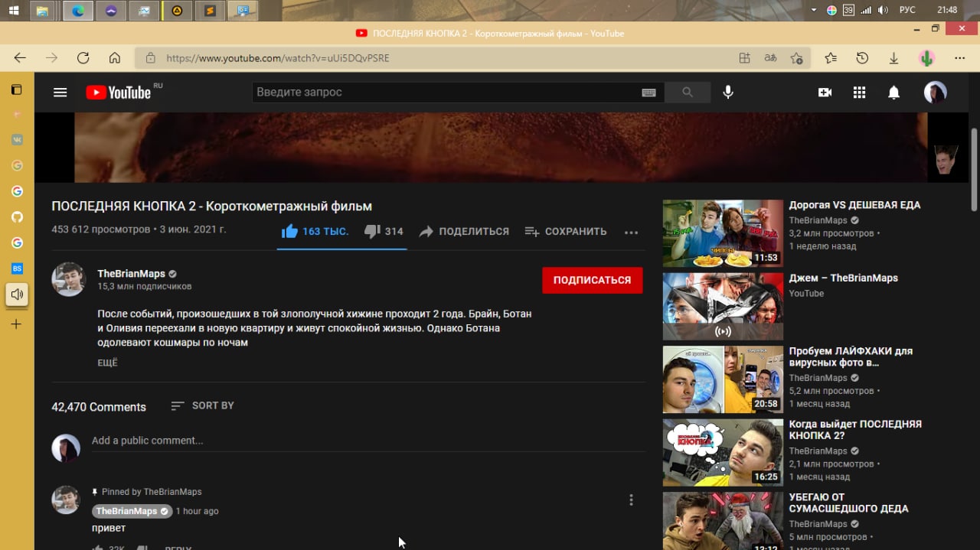Open the on-screen keyboard in search
980x550 pixels.
click(648, 93)
